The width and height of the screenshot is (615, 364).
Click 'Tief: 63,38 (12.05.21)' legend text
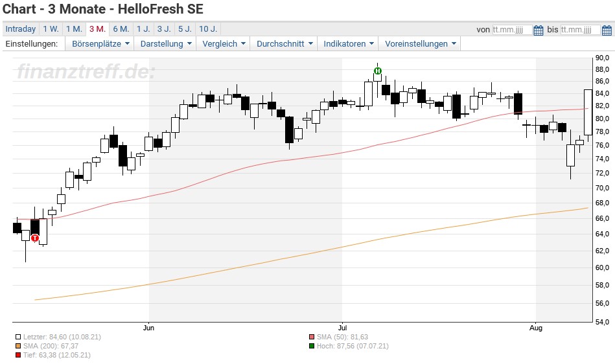point(57,355)
